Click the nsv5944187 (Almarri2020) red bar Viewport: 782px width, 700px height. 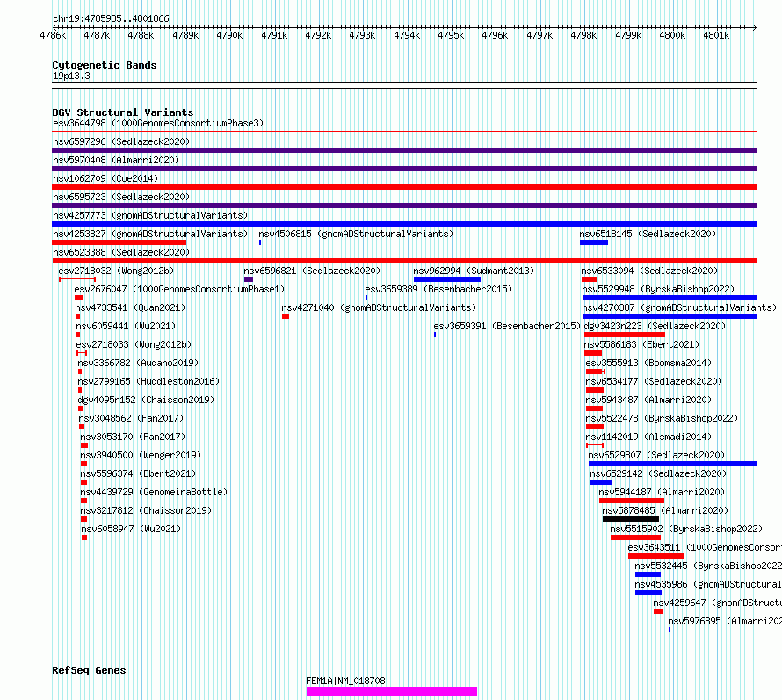point(632,501)
